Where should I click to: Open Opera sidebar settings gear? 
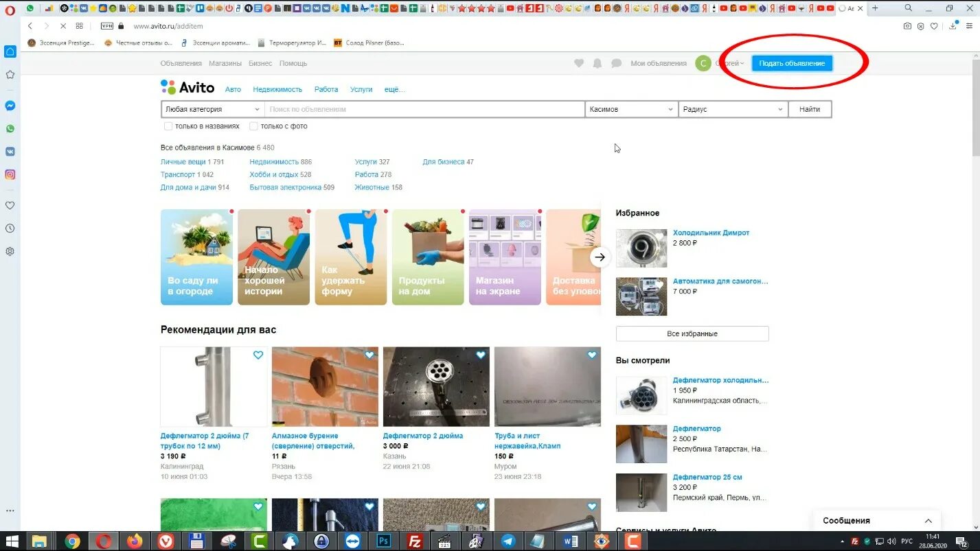(10, 251)
